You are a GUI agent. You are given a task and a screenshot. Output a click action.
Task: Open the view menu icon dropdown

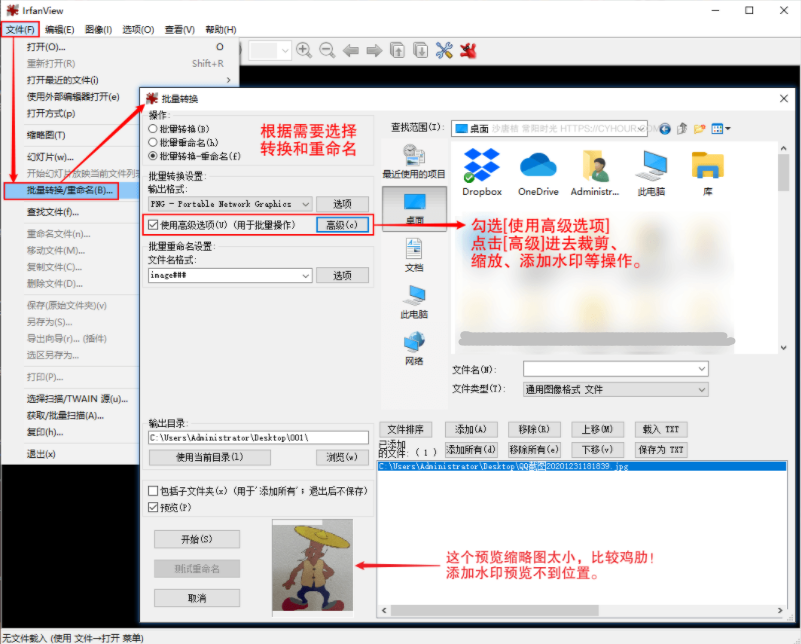(x=720, y=129)
